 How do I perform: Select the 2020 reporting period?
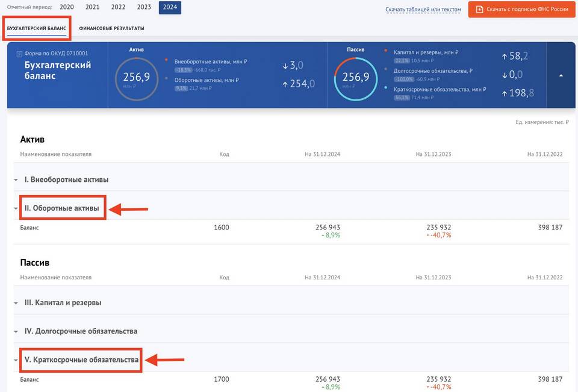point(66,8)
